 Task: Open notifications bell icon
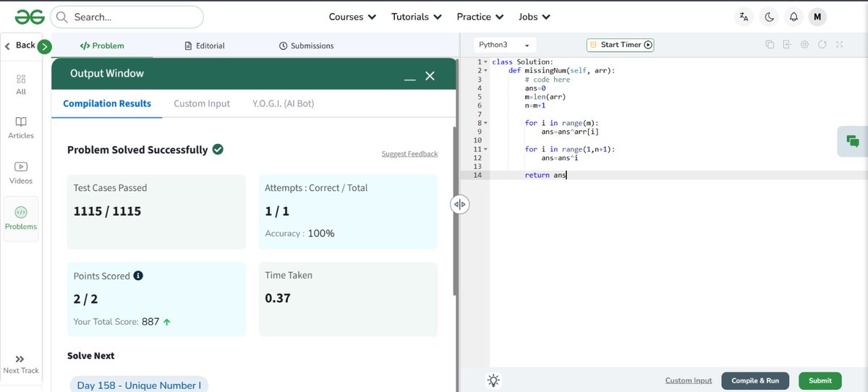click(x=793, y=17)
